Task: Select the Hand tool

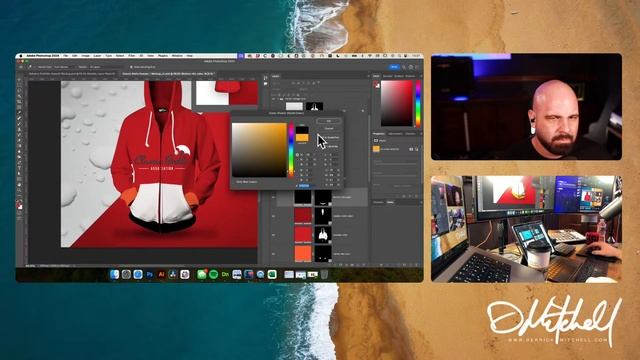Action: 19,184
